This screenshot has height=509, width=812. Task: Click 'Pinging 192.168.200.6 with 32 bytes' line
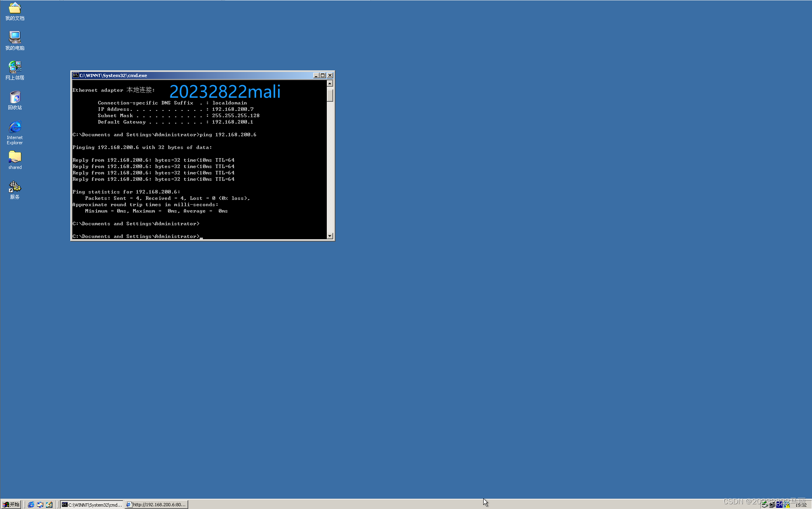point(142,147)
